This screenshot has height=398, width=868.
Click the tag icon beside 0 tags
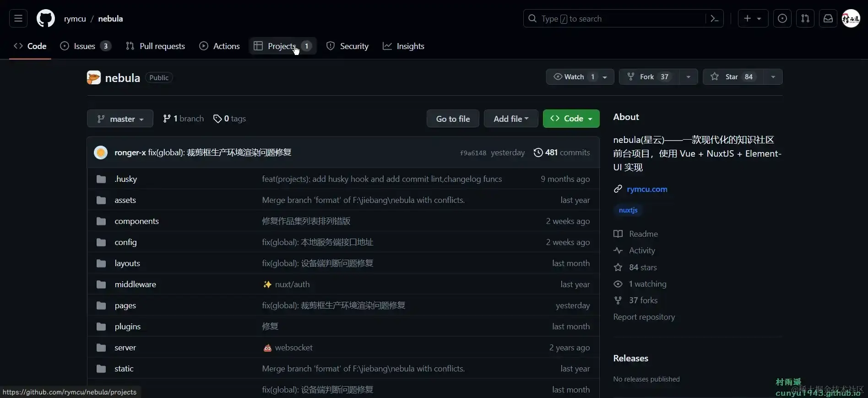click(x=217, y=119)
